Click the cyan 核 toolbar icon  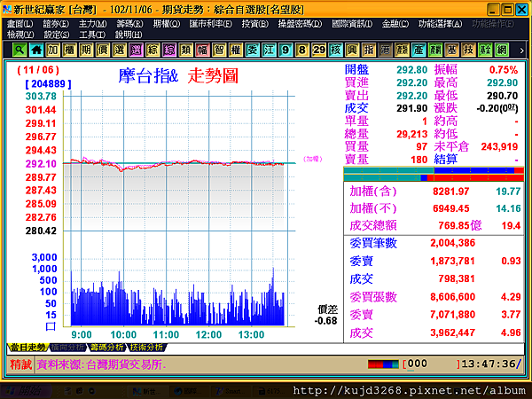[x=335, y=51]
